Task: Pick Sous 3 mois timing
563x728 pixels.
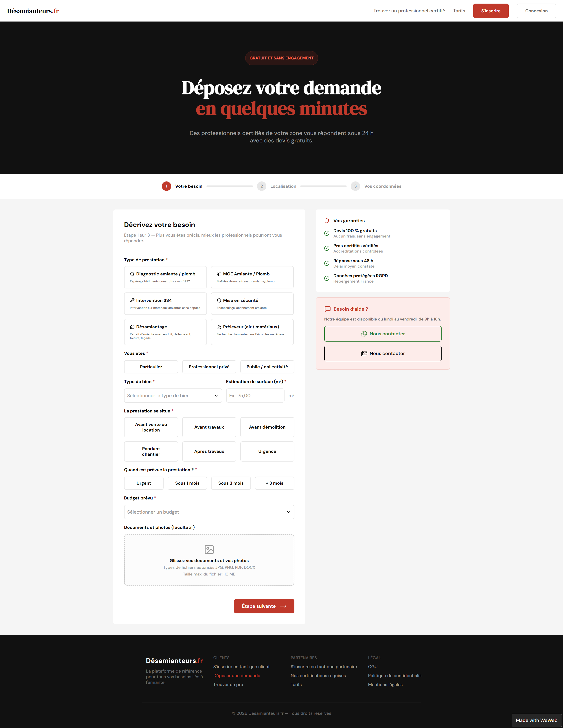Action: [x=231, y=483]
